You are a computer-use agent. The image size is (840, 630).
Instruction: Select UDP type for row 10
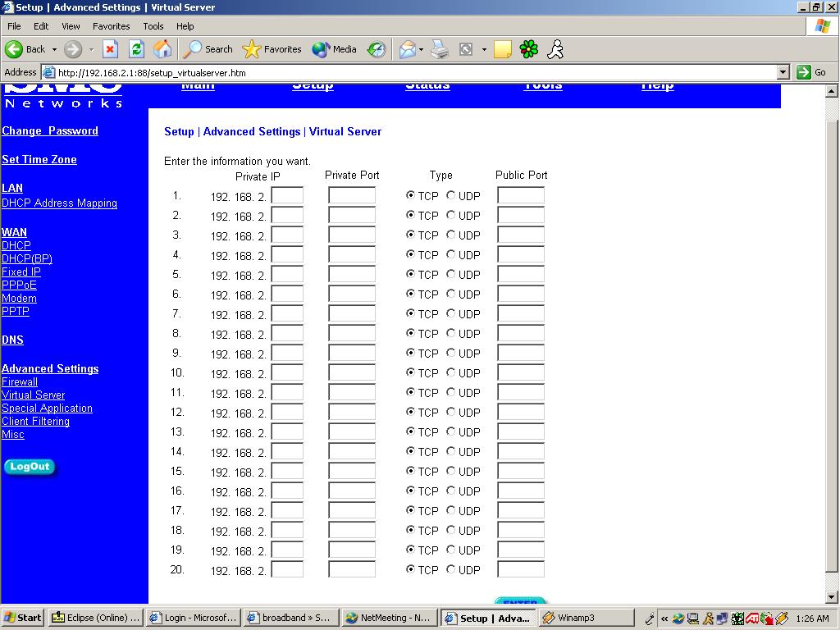tap(451, 373)
